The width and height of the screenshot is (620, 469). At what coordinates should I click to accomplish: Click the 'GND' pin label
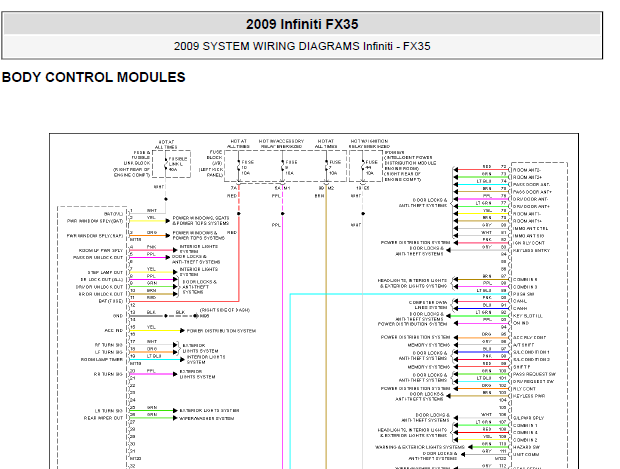118,316
